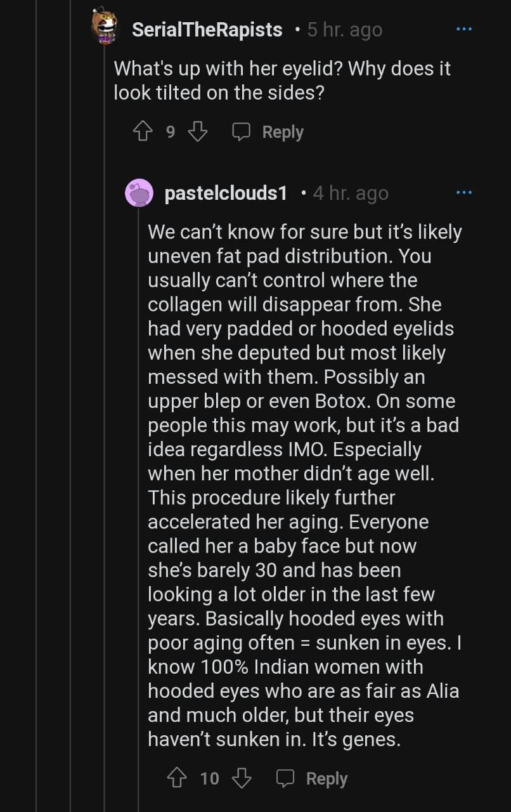Tap pastelclouds1's purple avatar
The width and height of the screenshot is (511, 812).
pyautogui.click(x=139, y=193)
